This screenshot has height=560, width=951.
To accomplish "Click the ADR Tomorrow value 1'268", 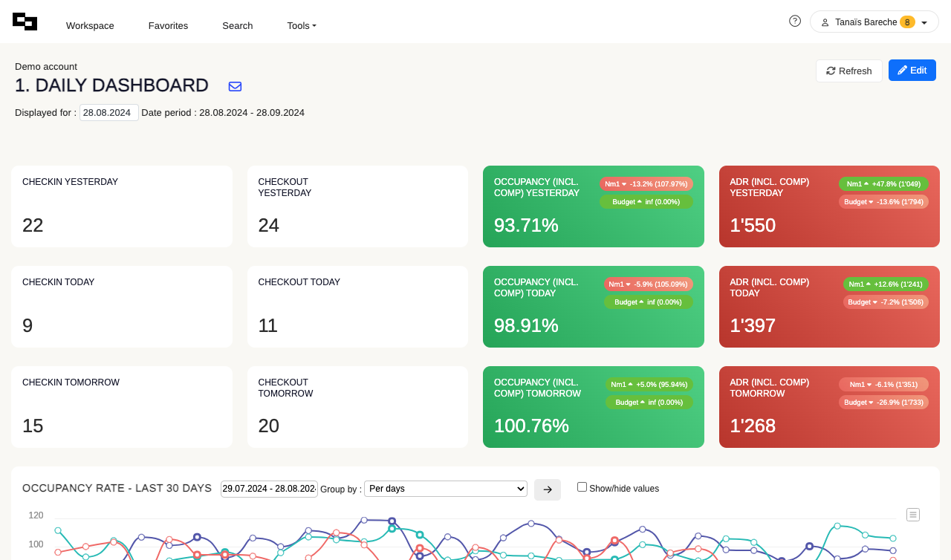I will coord(753,426).
